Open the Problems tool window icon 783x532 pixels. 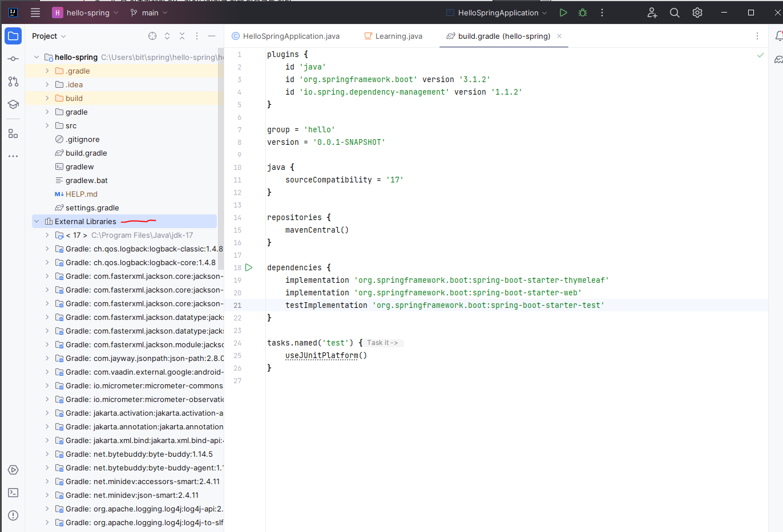[13, 515]
